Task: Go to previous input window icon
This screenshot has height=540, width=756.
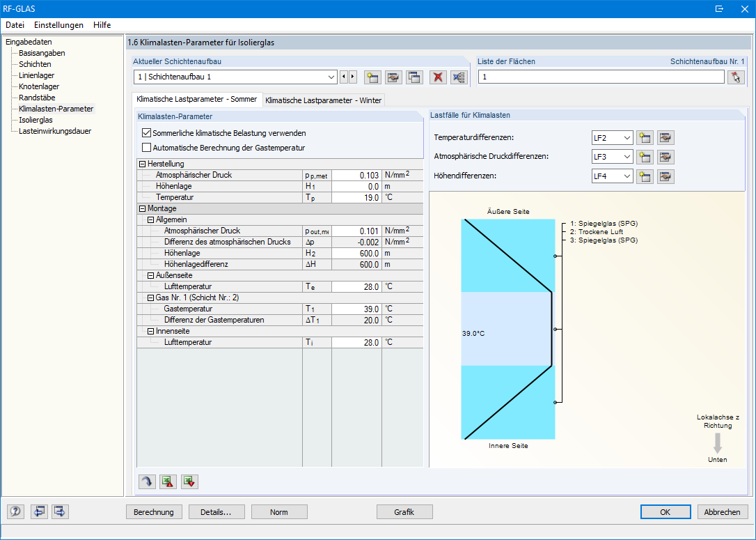Action: pyautogui.click(x=39, y=511)
